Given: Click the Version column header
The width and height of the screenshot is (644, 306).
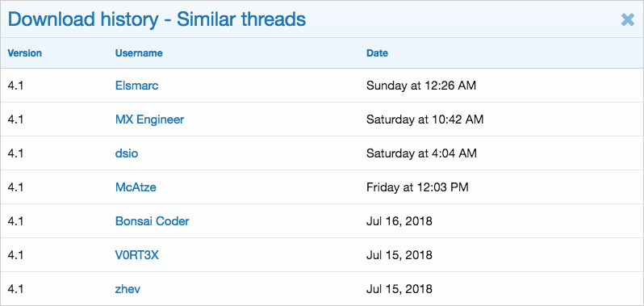Looking at the screenshot, I should (25, 53).
